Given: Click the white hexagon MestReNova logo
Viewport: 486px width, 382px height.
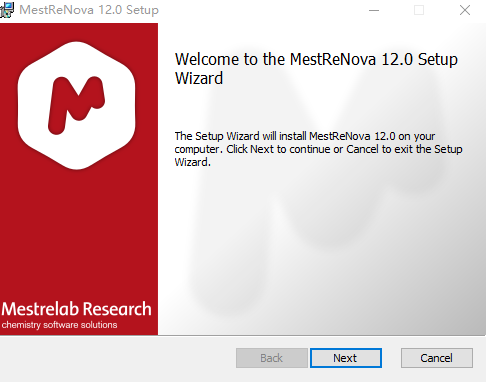Looking at the screenshot, I should (77, 105).
